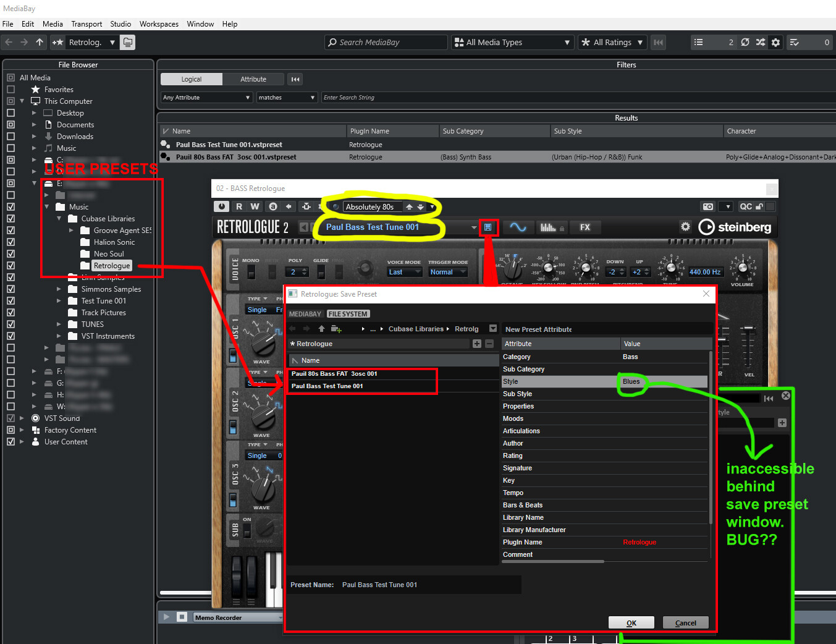Open the FX section of Retrologue
Screen dimensions: 836x644
[585, 227]
